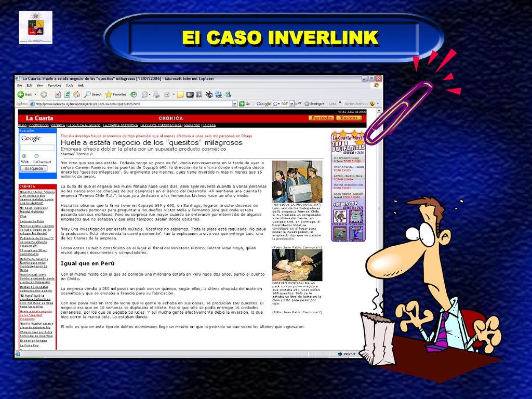Click the La Cuarta site logo
Image resolution: width=532 pixels, height=399 pixels.
(x=39, y=118)
